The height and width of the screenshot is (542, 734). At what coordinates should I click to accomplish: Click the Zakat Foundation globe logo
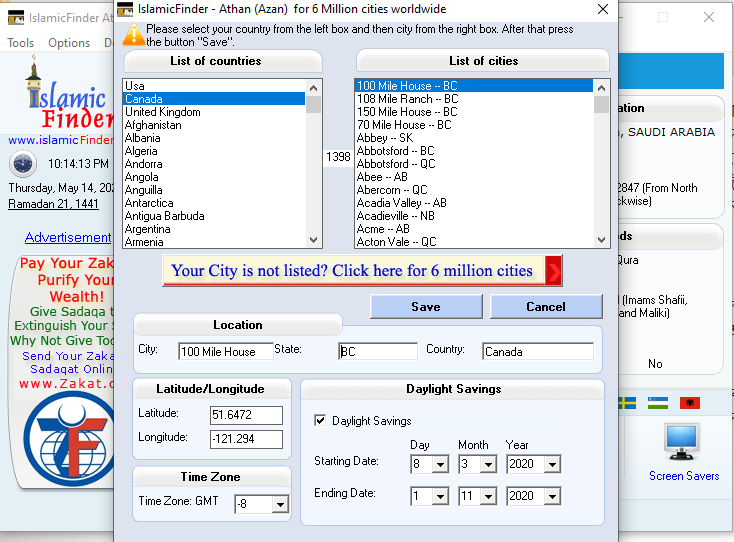(69, 439)
